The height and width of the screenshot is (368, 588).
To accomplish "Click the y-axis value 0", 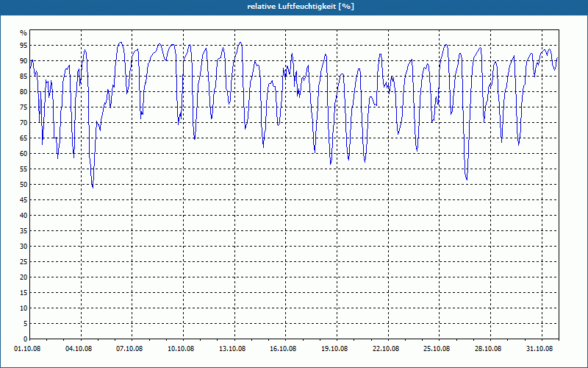I will click(26, 339).
